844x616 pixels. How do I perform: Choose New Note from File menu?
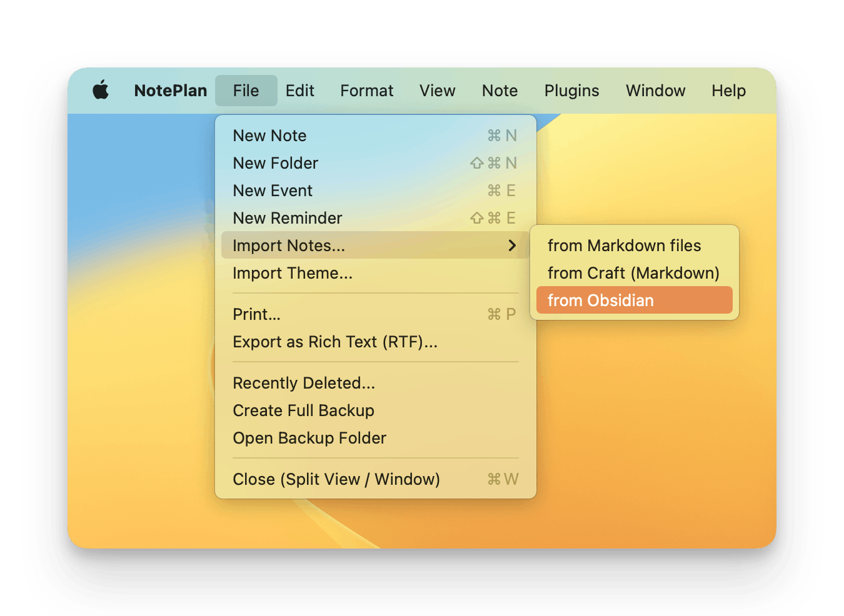(x=376, y=136)
